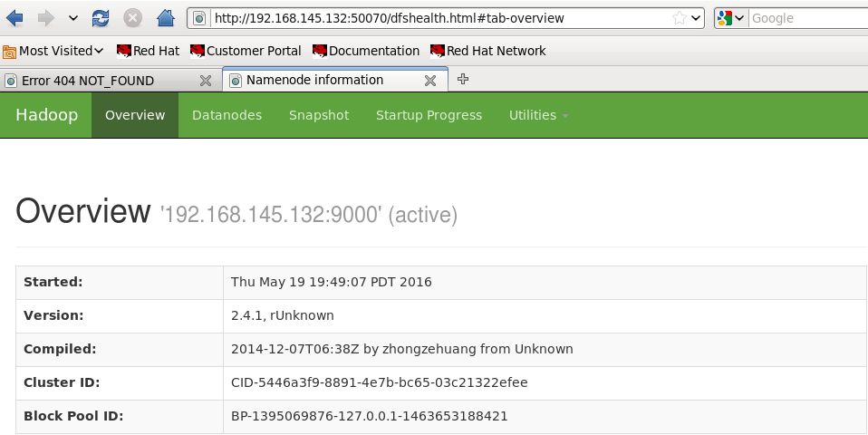Open the navigation history dropdown arrow
This screenshot has height=435, width=868.
pos(73,18)
